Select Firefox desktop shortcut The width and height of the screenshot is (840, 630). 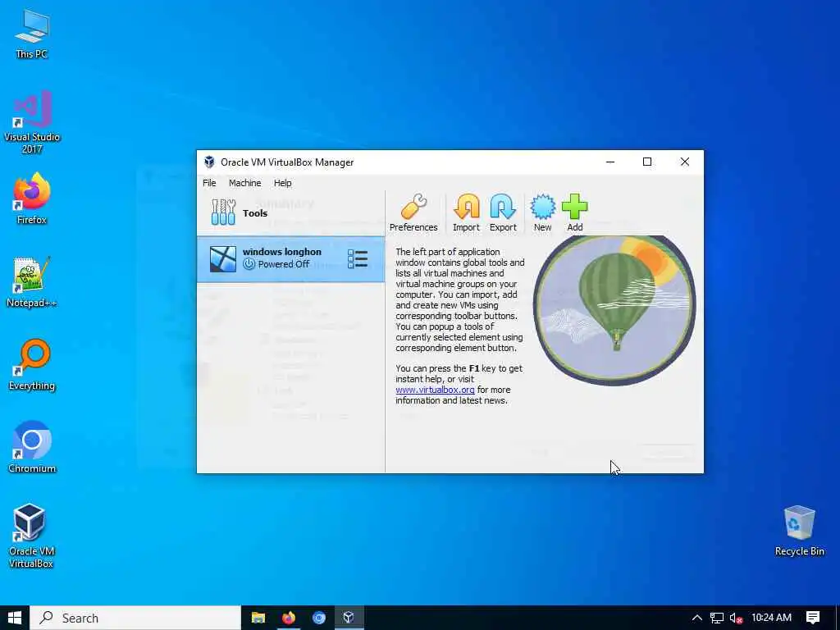pos(32,199)
